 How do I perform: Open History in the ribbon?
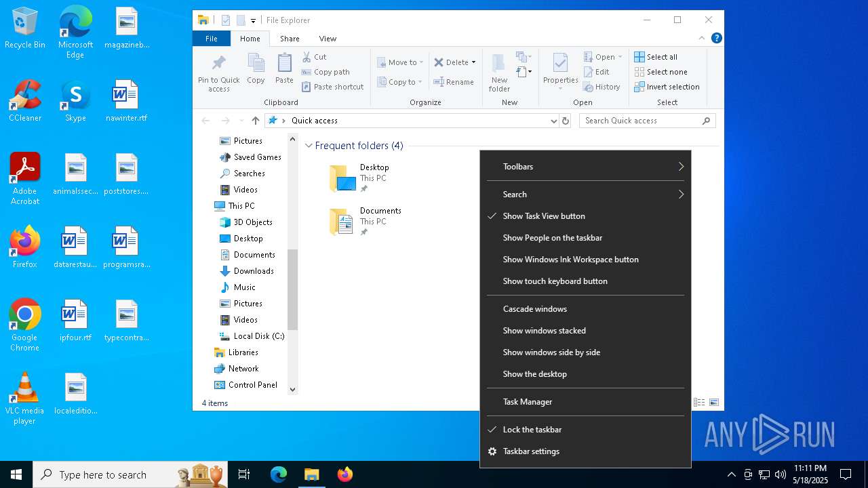point(601,87)
